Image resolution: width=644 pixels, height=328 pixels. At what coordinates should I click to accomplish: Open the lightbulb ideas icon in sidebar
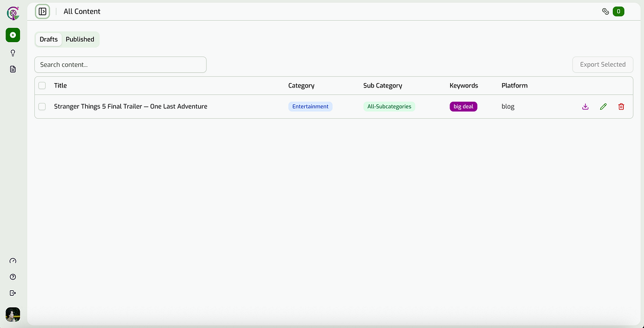13,52
